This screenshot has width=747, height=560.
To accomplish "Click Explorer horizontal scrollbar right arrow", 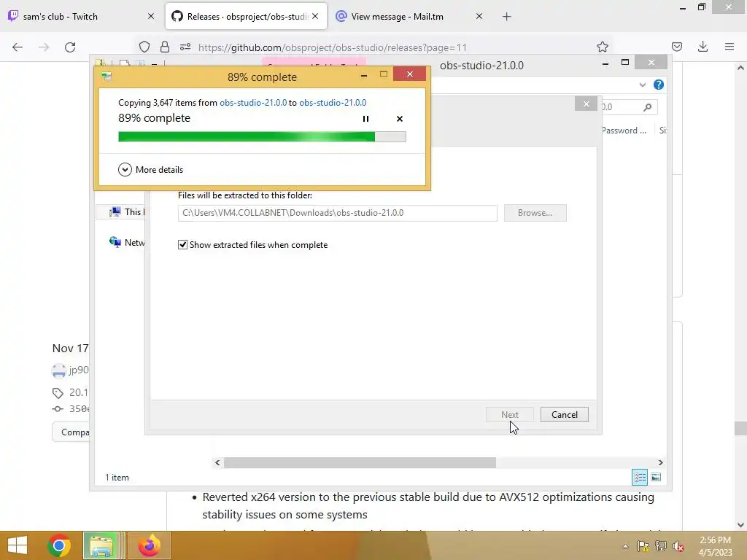I will pos(660,462).
